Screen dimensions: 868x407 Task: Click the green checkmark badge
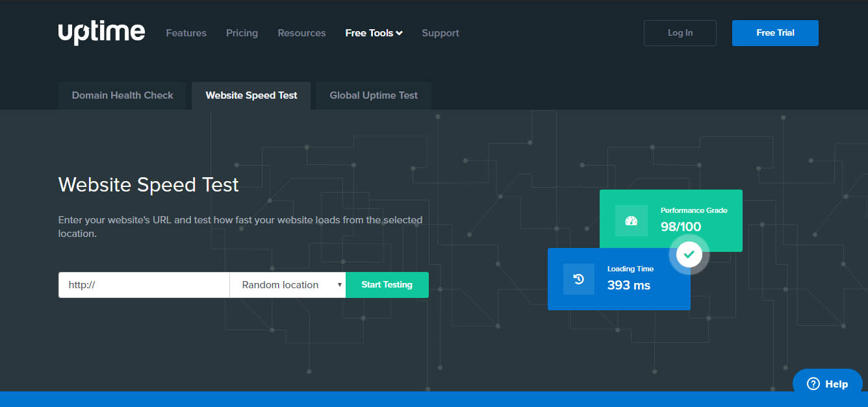[689, 254]
